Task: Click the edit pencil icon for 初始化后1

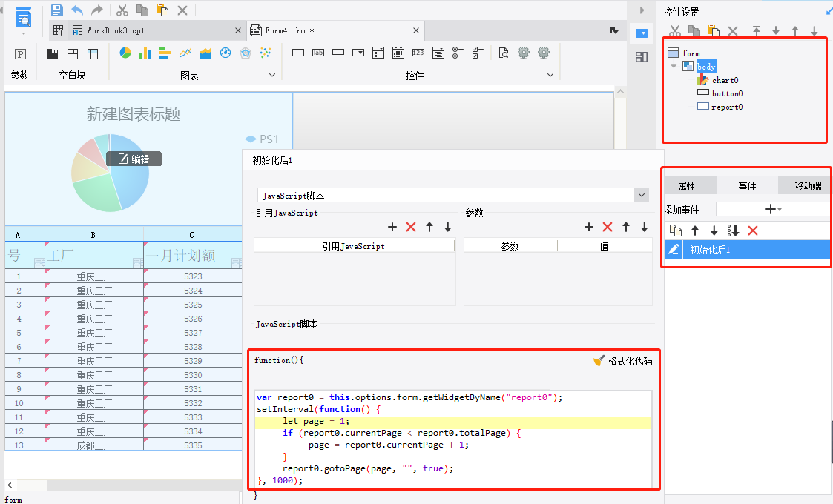Action: [x=674, y=249]
